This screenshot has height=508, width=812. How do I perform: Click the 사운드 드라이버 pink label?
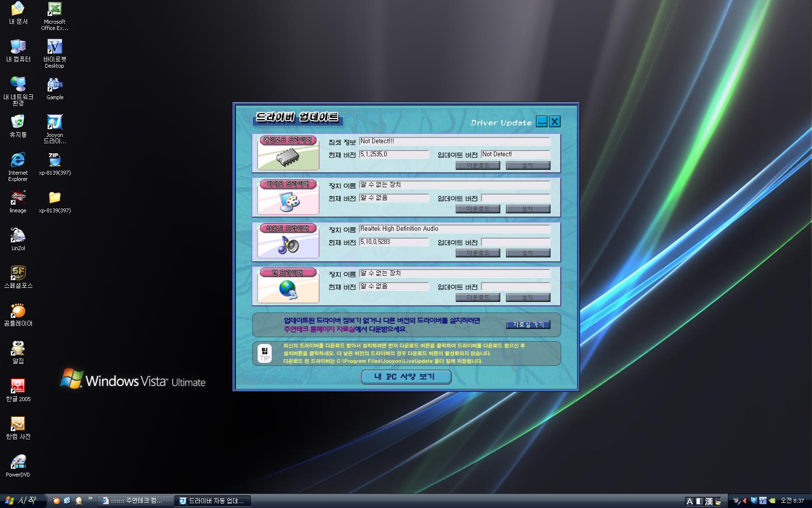click(x=288, y=228)
